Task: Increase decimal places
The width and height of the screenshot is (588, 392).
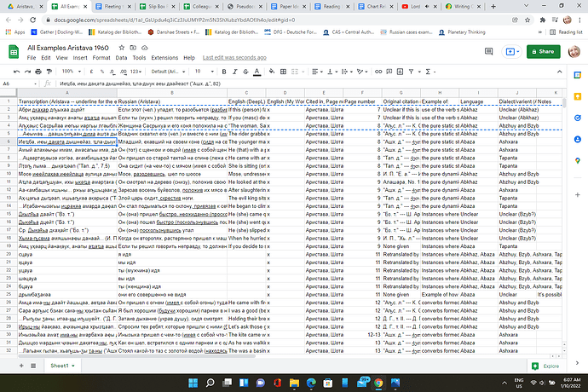Action: [124, 72]
